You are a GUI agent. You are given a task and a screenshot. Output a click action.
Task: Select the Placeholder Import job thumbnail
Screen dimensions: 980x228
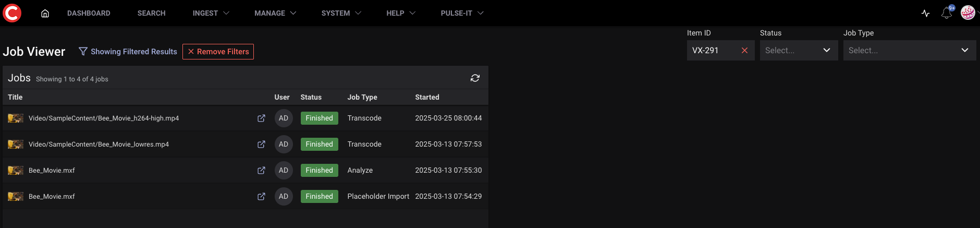16,197
